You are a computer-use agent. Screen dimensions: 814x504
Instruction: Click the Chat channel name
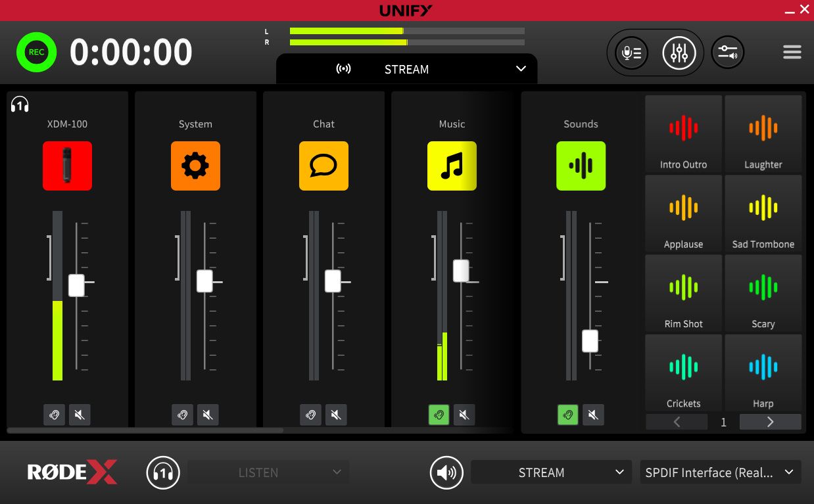coord(323,124)
